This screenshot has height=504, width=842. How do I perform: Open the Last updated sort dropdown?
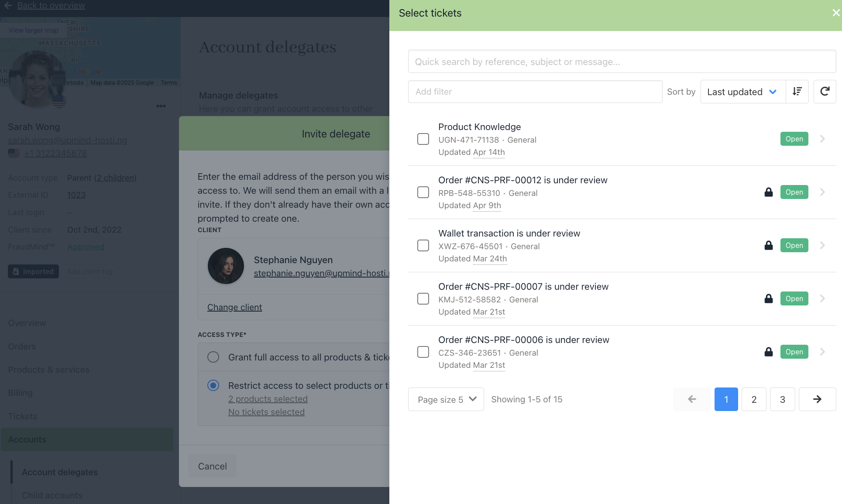(x=742, y=92)
